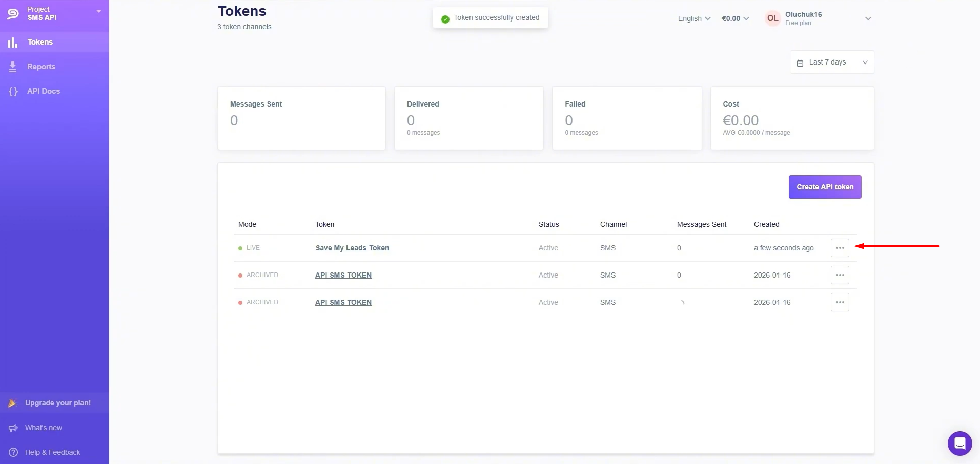Click the success check icon in the notification

pyautogui.click(x=445, y=18)
